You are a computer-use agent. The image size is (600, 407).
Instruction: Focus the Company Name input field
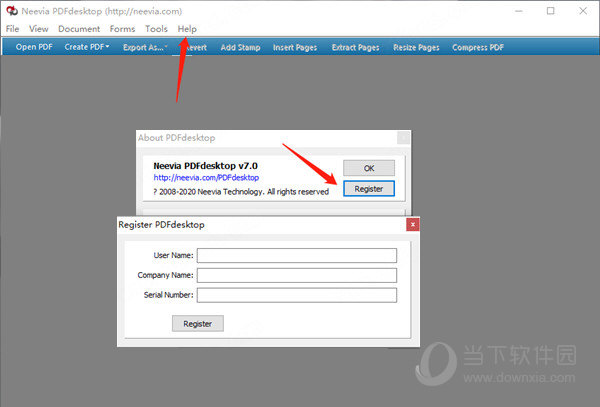[297, 275]
